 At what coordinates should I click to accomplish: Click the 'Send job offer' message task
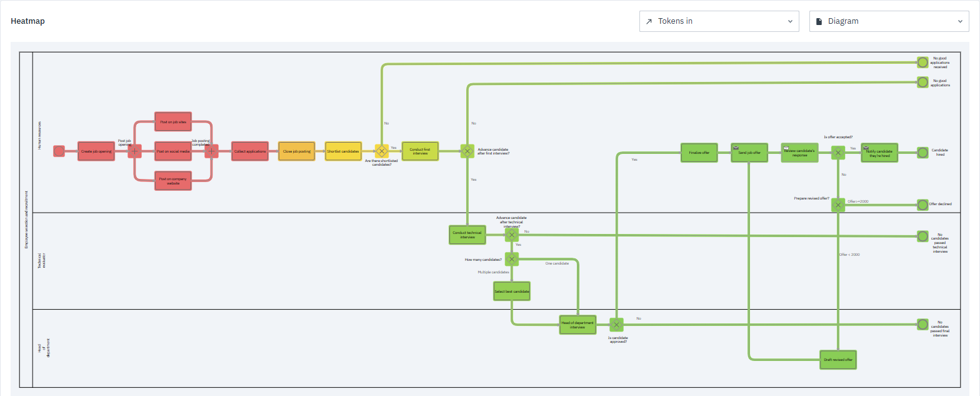click(x=749, y=153)
